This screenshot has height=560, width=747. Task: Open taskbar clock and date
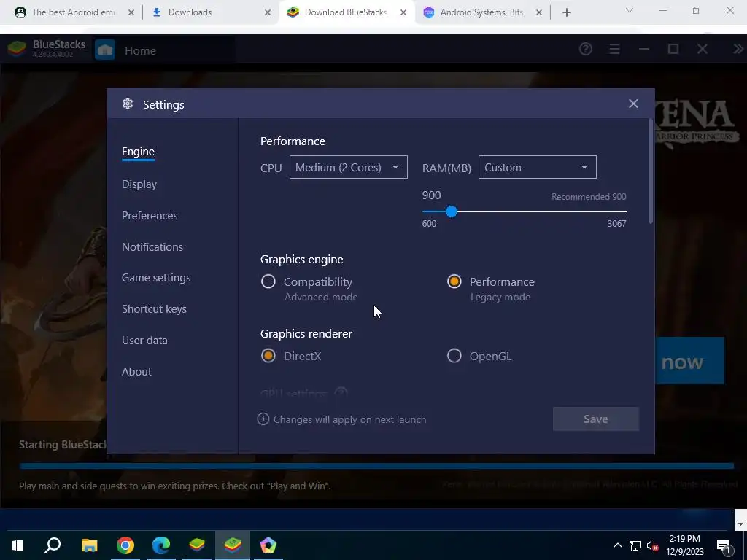tap(684, 545)
